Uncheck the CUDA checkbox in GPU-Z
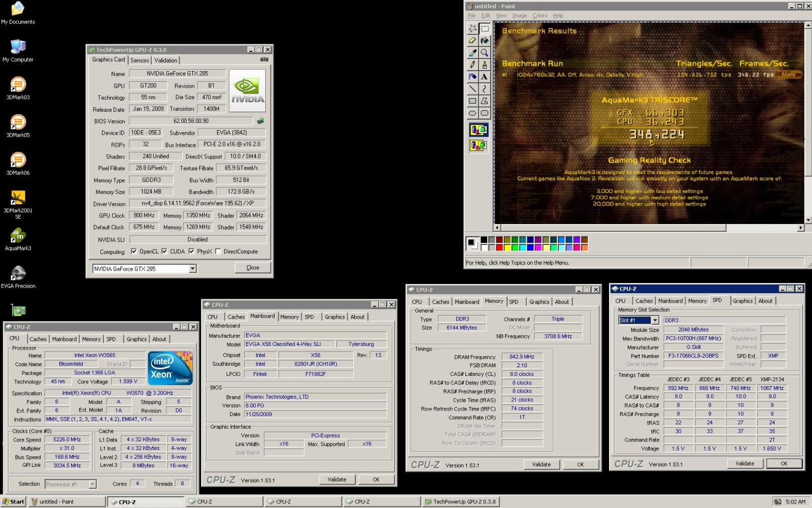The width and height of the screenshot is (812, 508). pos(164,251)
